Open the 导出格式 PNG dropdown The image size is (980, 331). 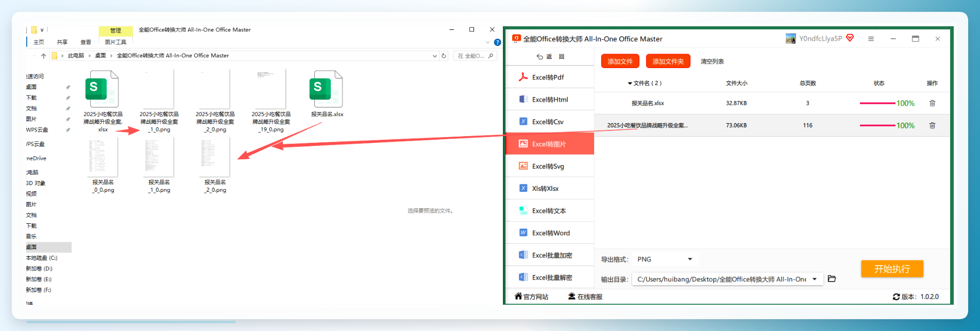664,259
